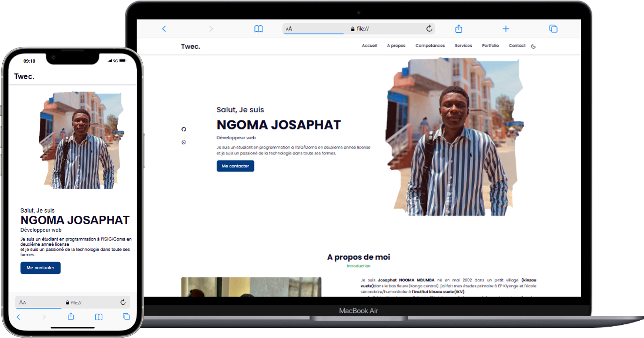Open the Services nav link
This screenshot has height=338, width=644.
(463, 46)
